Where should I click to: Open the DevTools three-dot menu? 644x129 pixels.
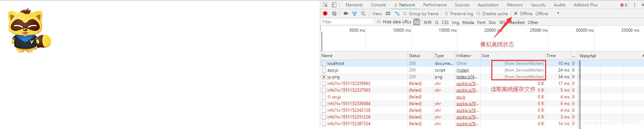click(x=634, y=5)
